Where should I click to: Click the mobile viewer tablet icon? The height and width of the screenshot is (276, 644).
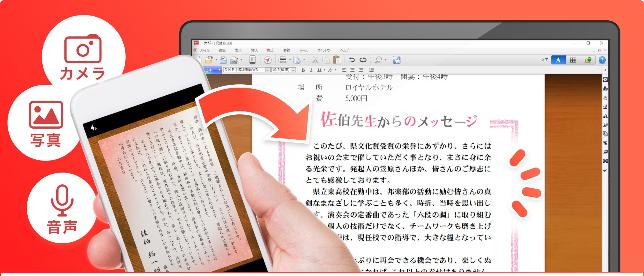[x=252, y=59]
